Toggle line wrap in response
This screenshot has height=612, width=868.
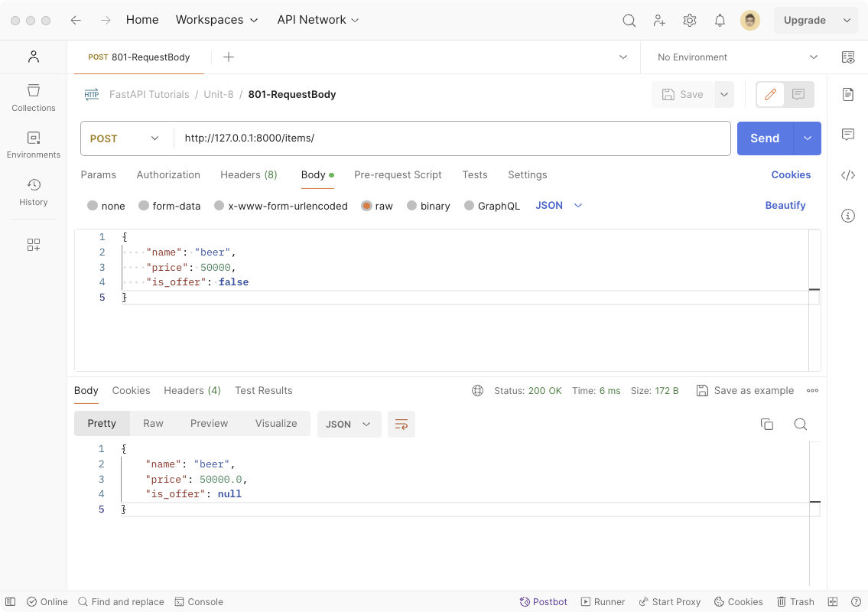coord(401,424)
